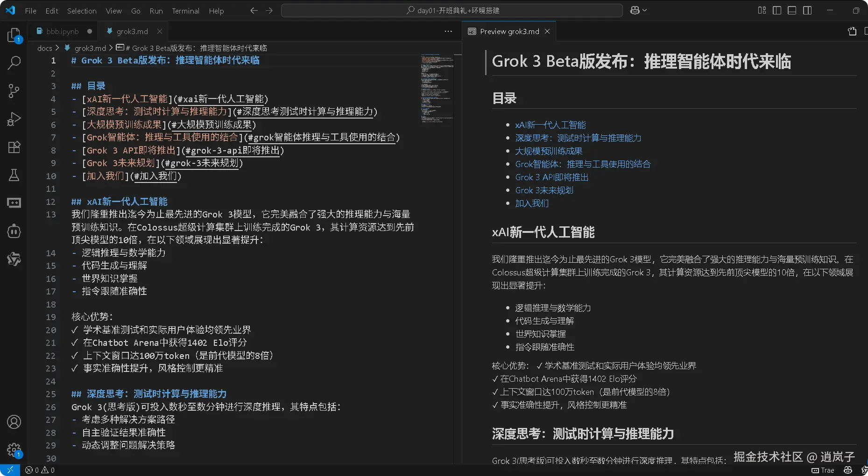The height and width of the screenshot is (476, 868).
Task: Click '代码生成与理解' on editor line 15
Action: pos(114,266)
